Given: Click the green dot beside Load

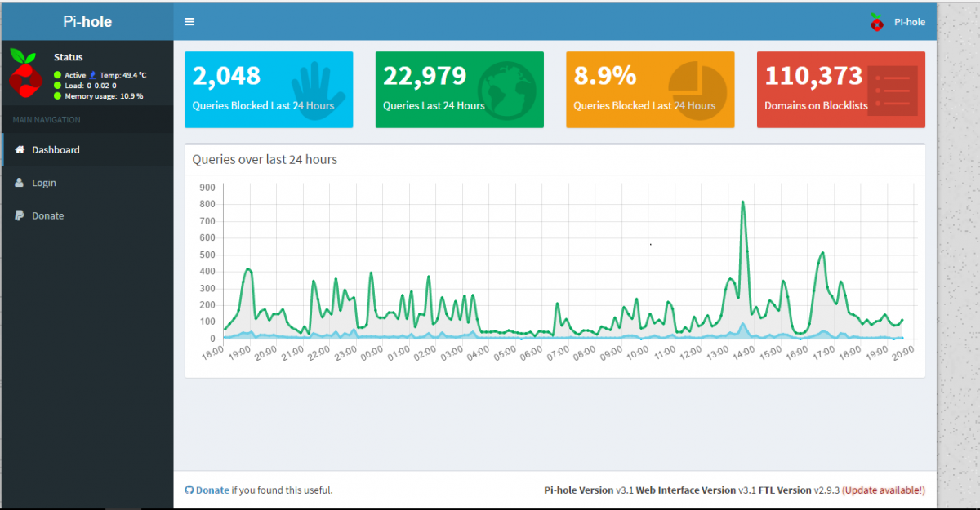Looking at the screenshot, I should (57, 86).
